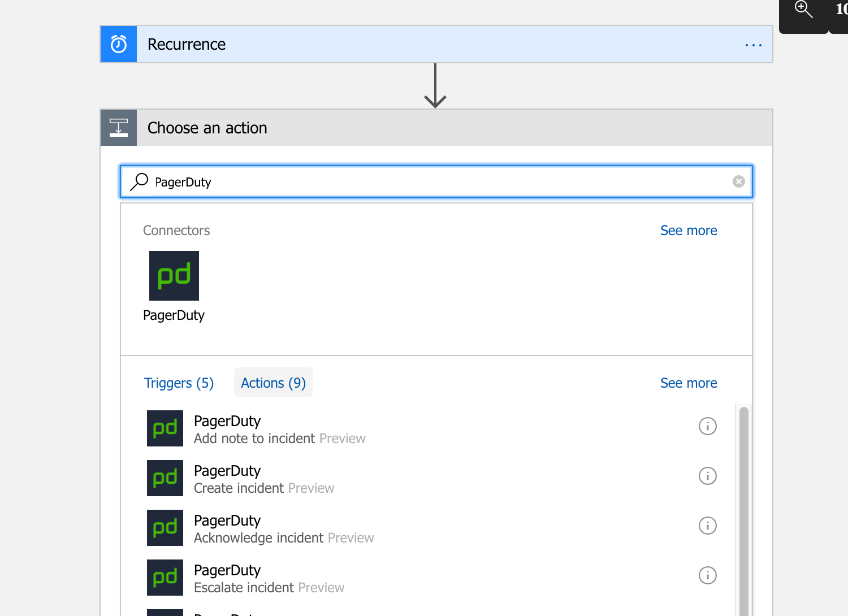Click the PagerDuty icon beside Escalate incident
Screen dimensions: 848x616
tap(165, 578)
